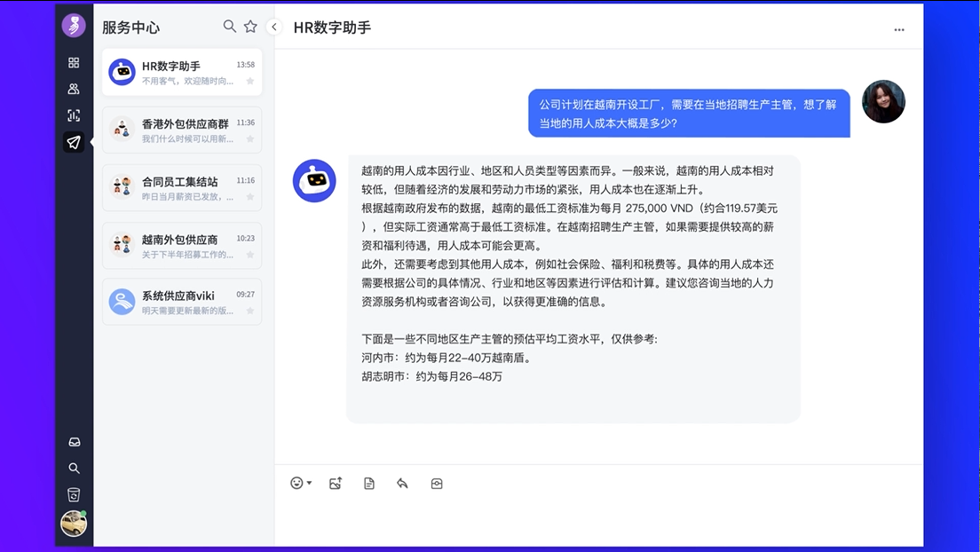Upload an image using the image icon
The width and height of the screenshot is (980, 552).
pos(335,483)
